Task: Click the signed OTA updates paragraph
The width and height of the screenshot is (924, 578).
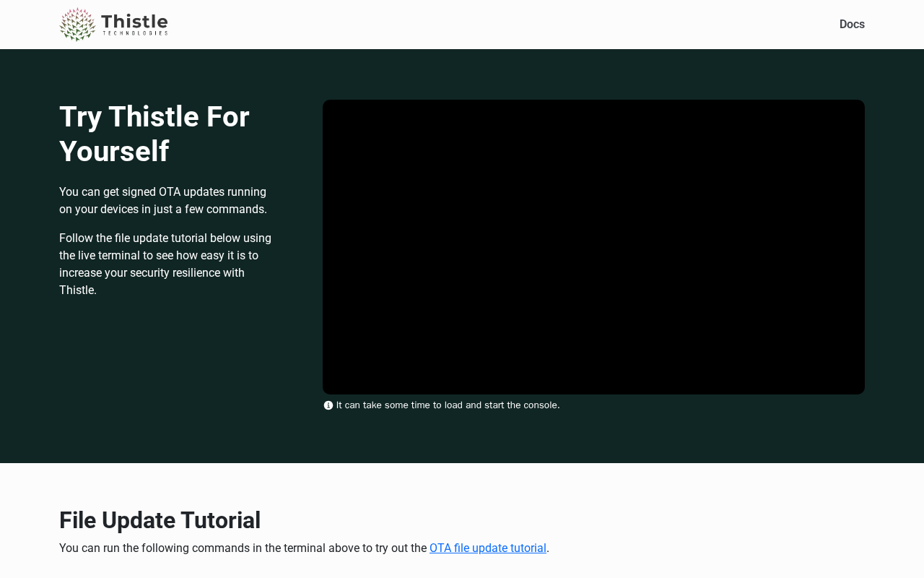Action: (x=163, y=201)
